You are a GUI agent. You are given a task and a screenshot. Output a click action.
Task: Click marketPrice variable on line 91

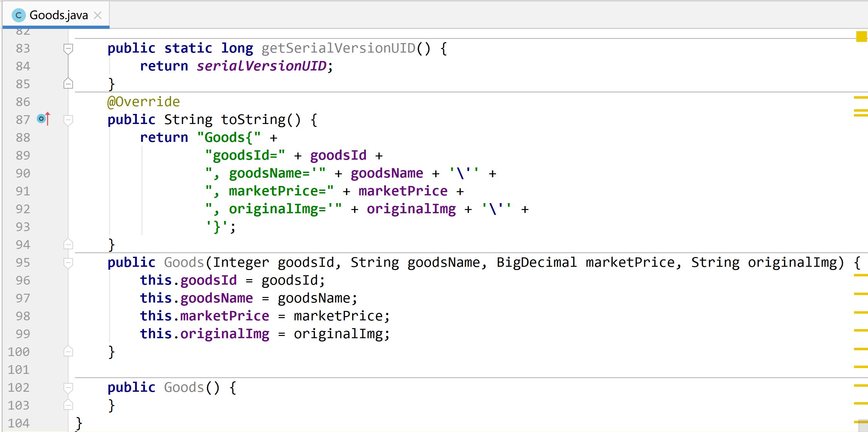tap(403, 191)
